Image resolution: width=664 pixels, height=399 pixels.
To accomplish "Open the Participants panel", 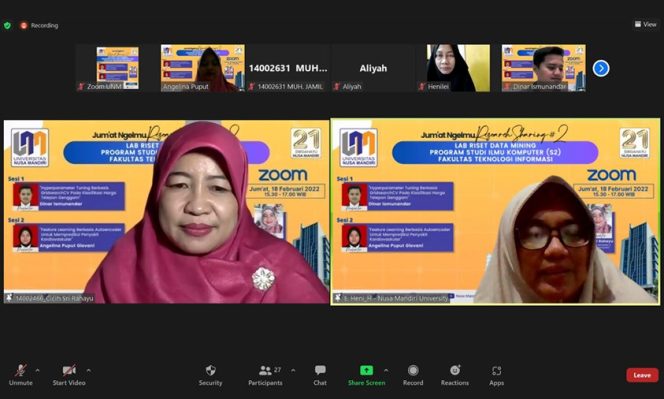I will click(266, 375).
